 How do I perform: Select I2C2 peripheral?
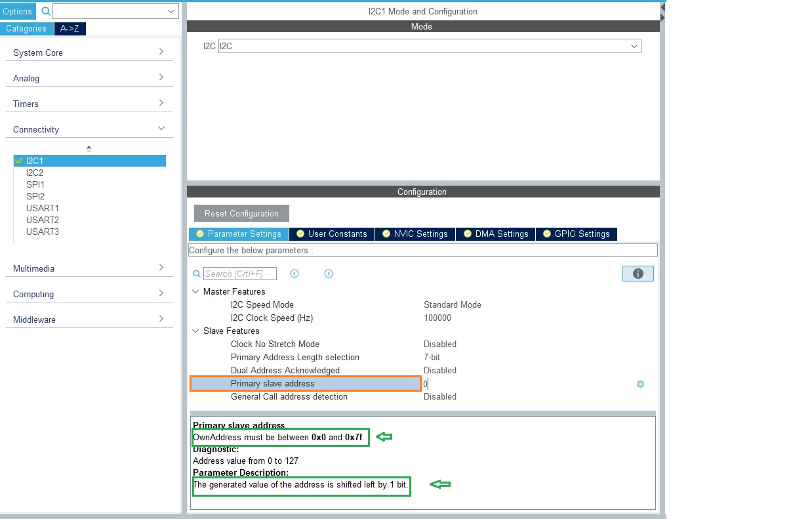tap(35, 173)
